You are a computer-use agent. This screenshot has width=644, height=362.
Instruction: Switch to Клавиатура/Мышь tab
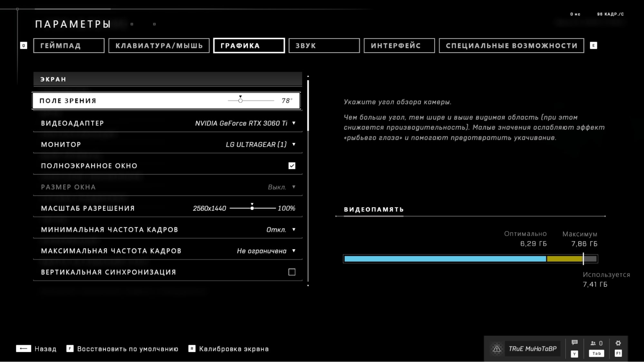[159, 45]
